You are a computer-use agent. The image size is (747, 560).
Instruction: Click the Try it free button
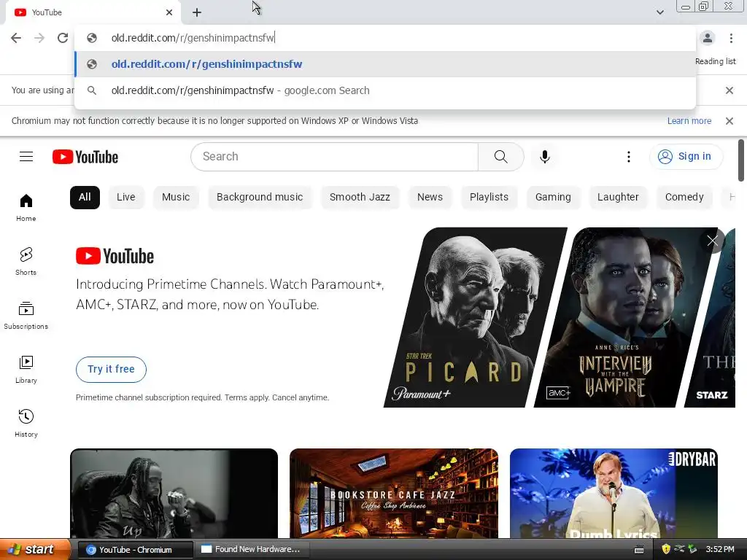pos(111,369)
